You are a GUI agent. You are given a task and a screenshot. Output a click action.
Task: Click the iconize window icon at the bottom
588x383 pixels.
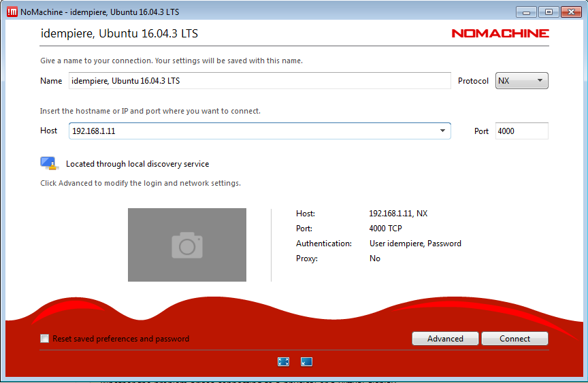(306, 362)
